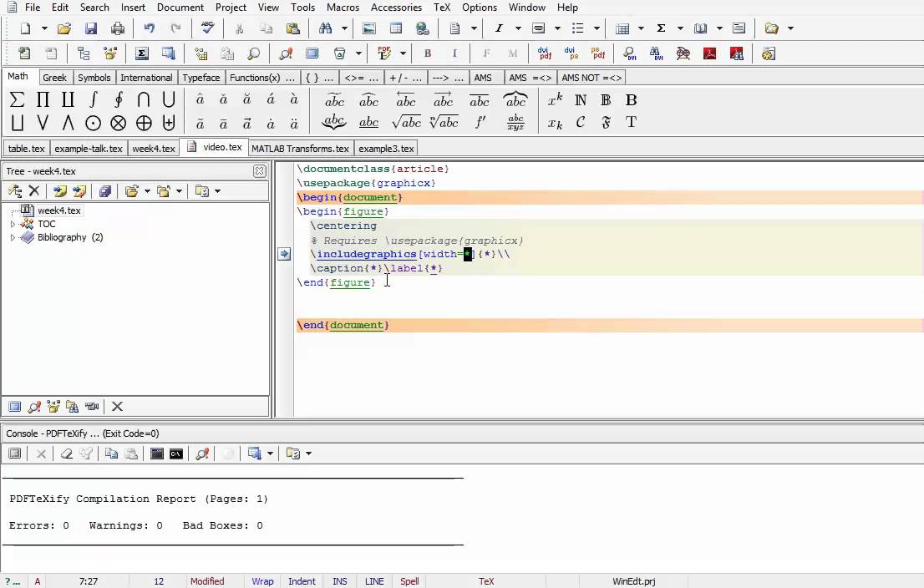Run the ps to pdf converter
Viewport: 924px width, 588px height.
coord(598,53)
